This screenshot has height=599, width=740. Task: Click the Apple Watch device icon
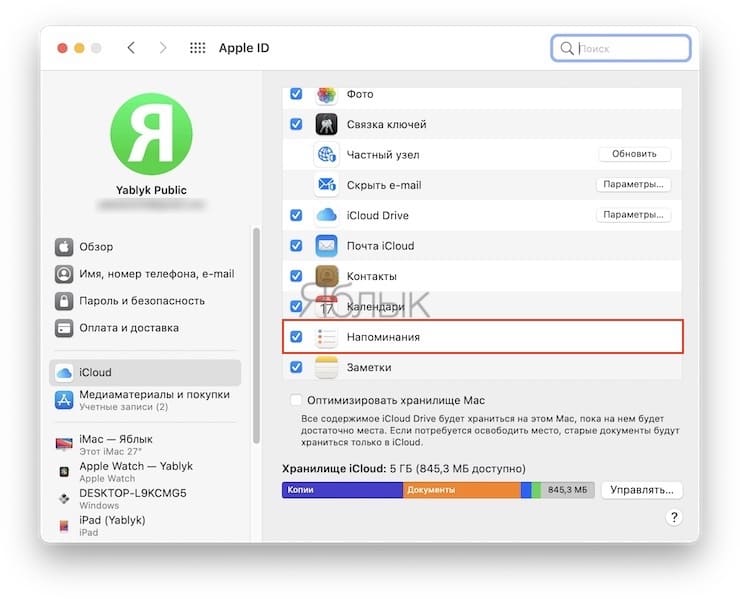[64, 471]
